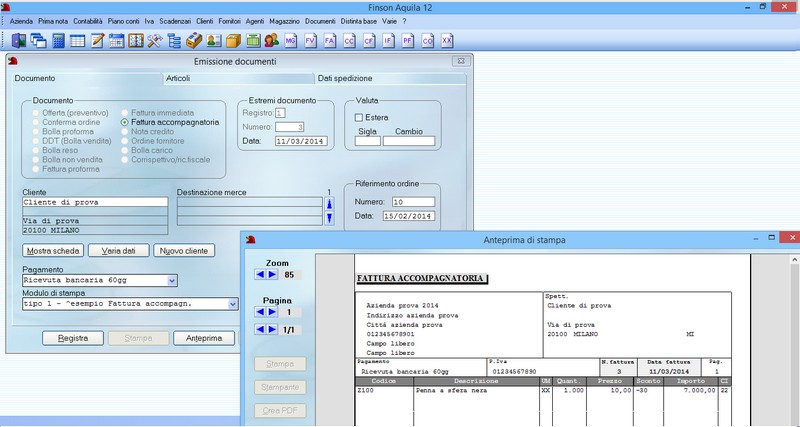800x427 pixels.
Task: Select Offerta (preventivo) radio button
Action: [x=36, y=113]
